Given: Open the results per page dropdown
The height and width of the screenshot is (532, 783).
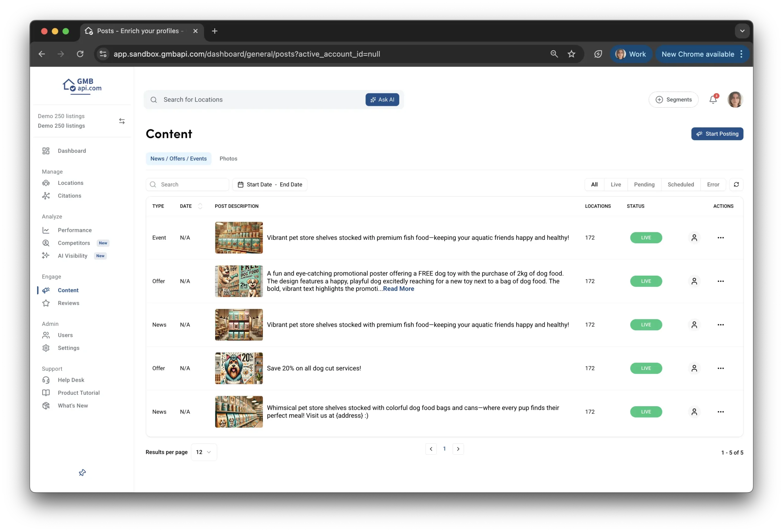Looking at the screenshot, I should (203, 452).
